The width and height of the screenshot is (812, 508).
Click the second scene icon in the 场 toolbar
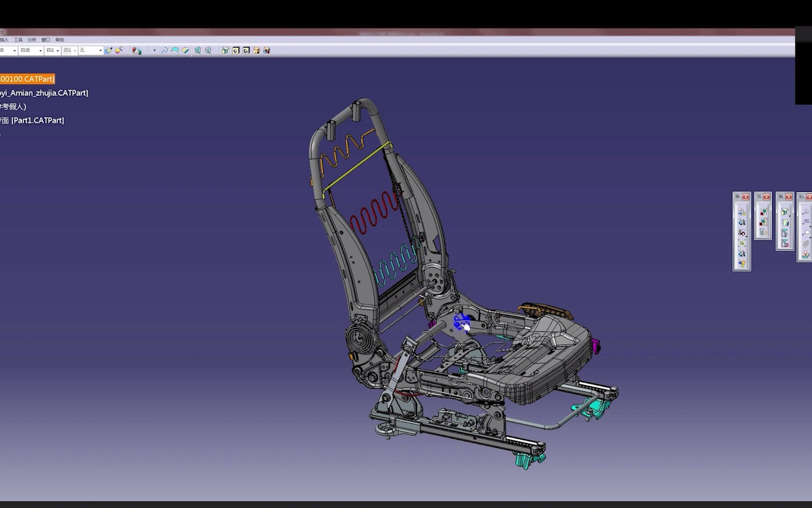click(763, 222)
